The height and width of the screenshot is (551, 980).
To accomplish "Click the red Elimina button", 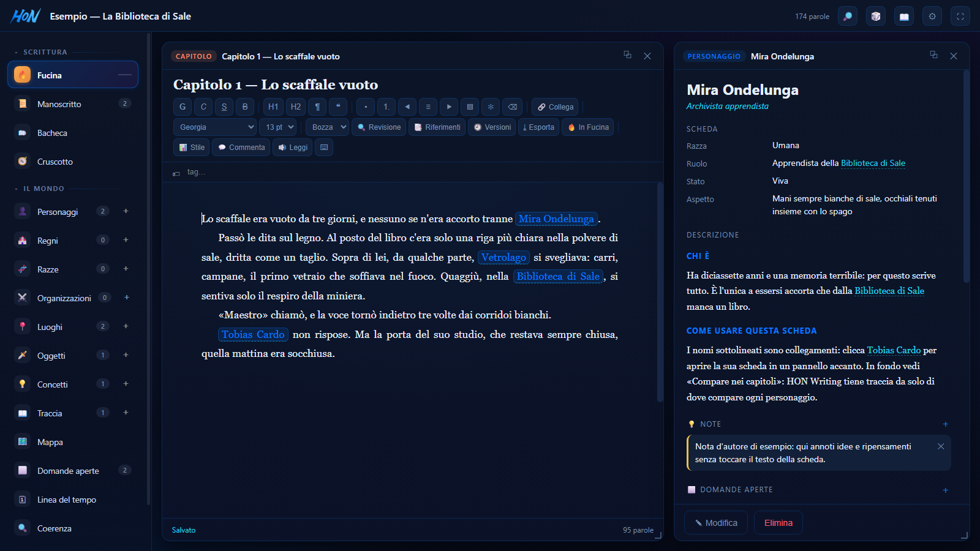I will tap(778, 523).
